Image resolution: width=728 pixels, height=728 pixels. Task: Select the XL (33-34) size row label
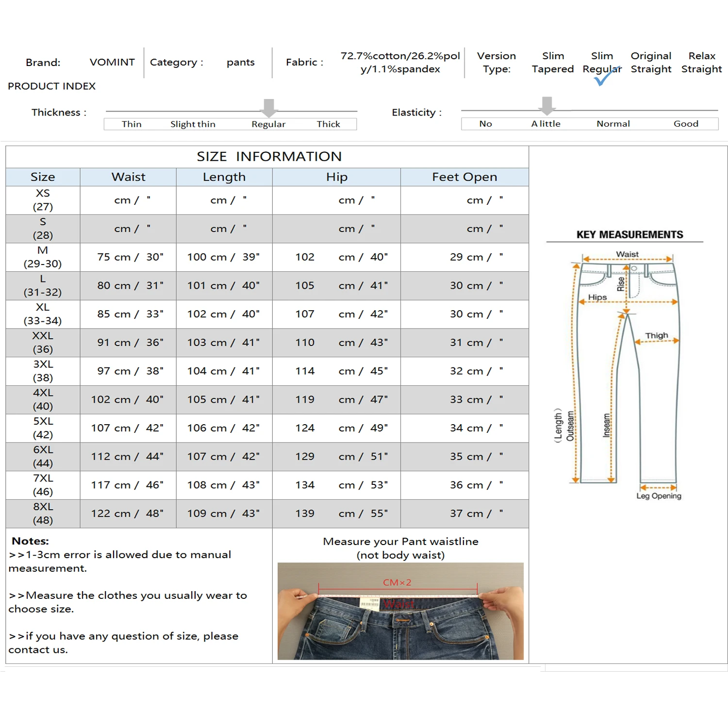pos(43,314)
